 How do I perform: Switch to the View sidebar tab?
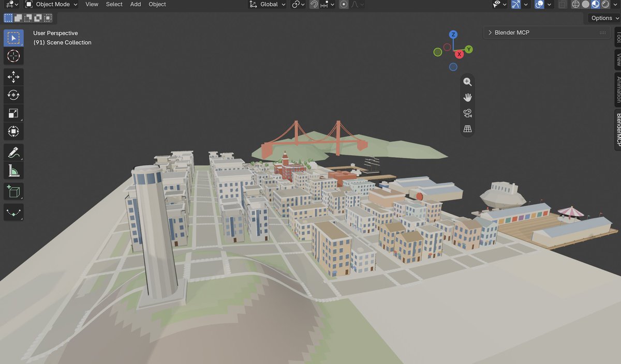(x=617, y=60)
